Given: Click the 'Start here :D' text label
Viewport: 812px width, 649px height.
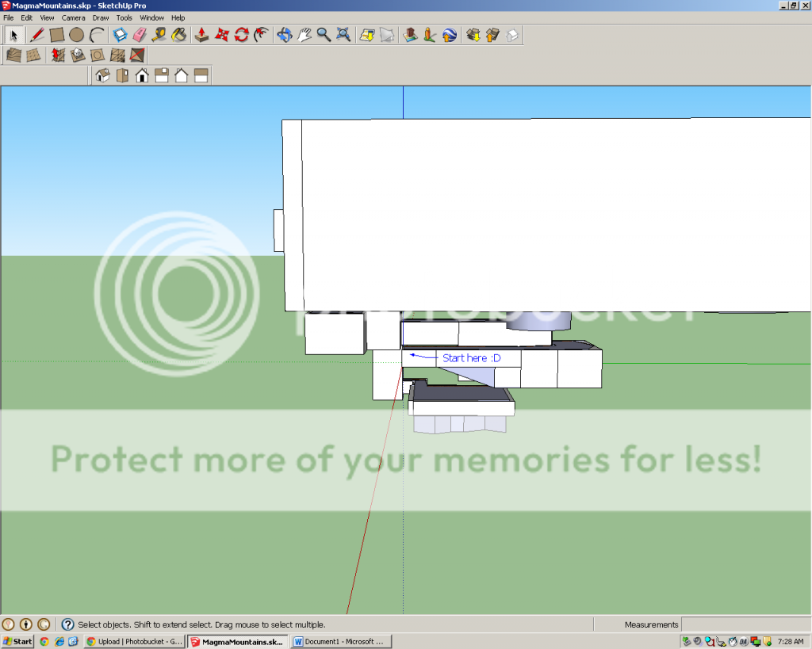Looking at the screenshot, I should (471, 358).
